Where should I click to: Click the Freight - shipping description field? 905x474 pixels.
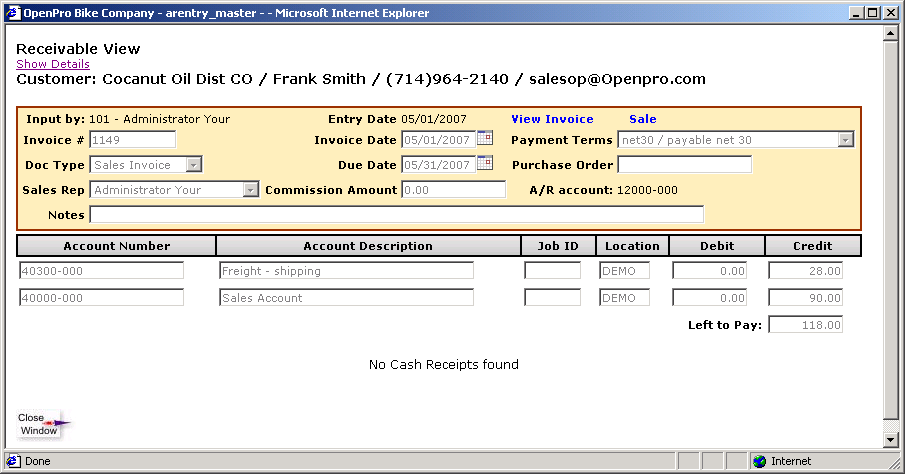(346, 271)
